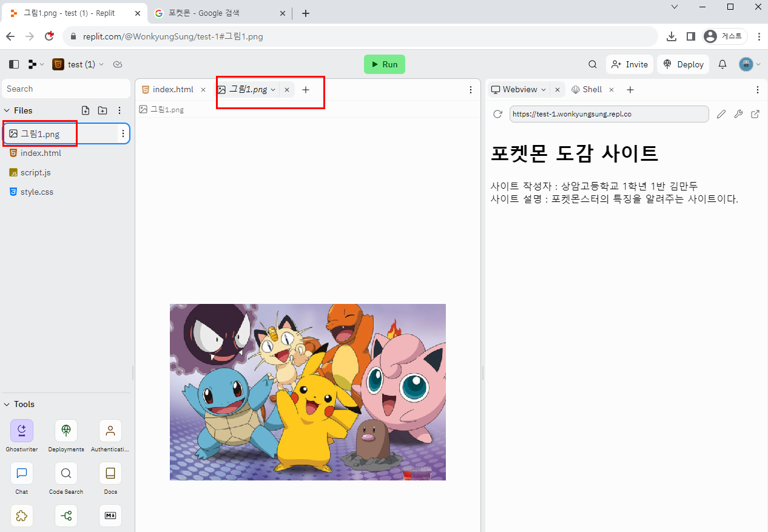Screen dimensions: 768x532
Task: Open the test (1) project name dropdown
Action: (78, 64)
